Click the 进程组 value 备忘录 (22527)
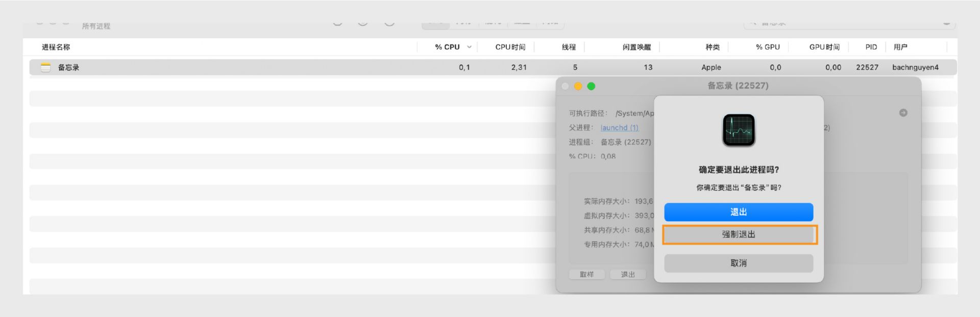The width and height of the screenshot is (980, 317). pyautogui.click(x=626, y=142)
